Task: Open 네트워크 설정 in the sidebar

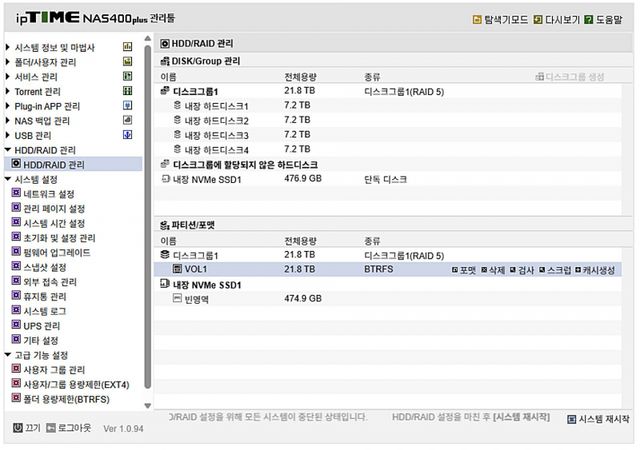Action: coord(48,194)
